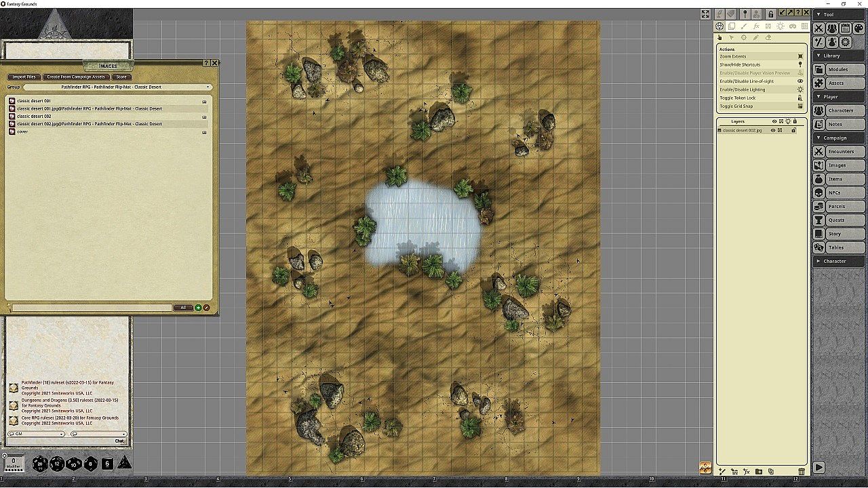868x488 pixels.
Task: Select the FX effects tab icon in image toolbar
Action: [x=756, y=26]
